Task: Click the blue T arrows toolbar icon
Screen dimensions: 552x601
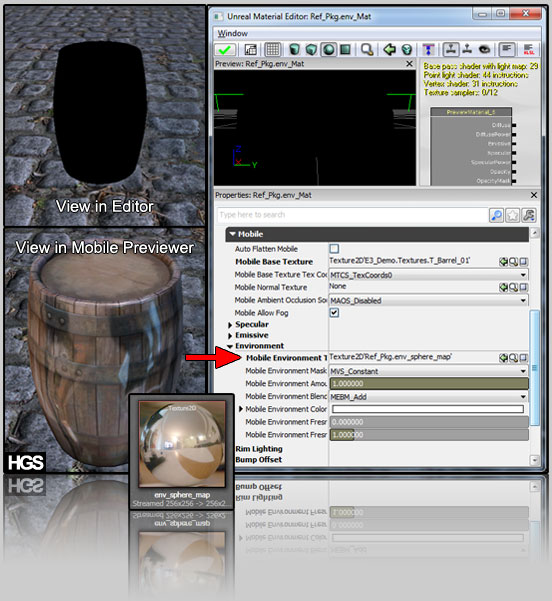Action: tap(428, 49)
